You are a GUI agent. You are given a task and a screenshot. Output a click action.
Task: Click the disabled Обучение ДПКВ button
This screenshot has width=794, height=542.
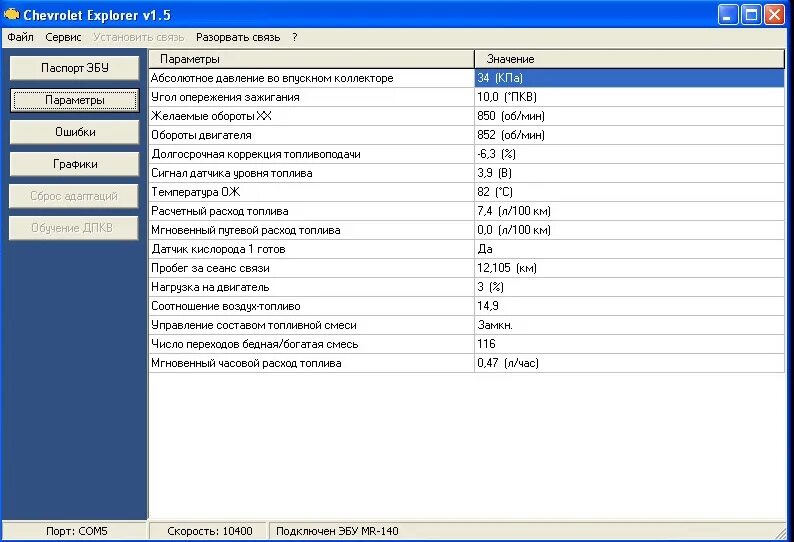(73, 228)
